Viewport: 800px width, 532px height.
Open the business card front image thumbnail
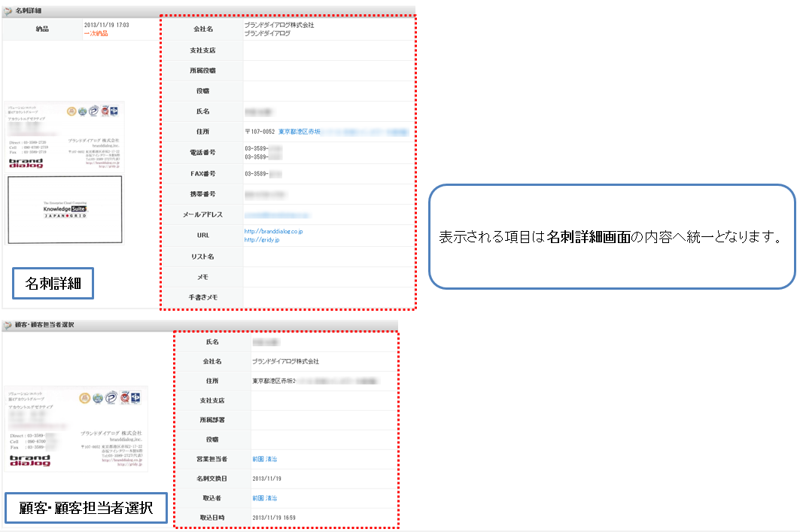coord(64,137)
